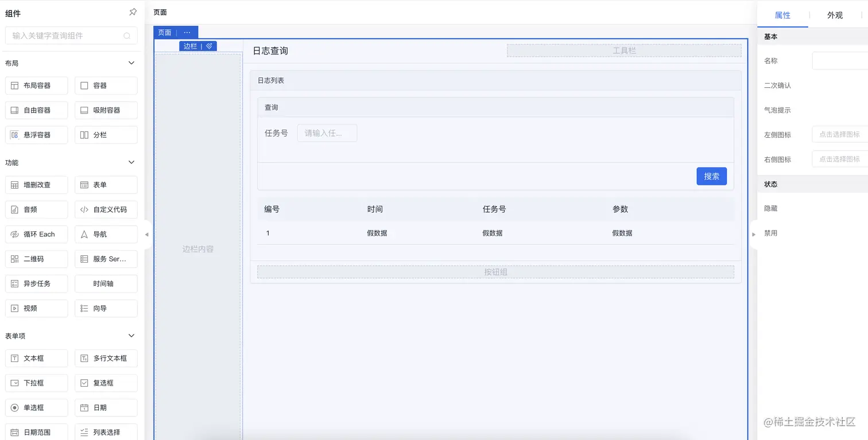Choose the 文本框 text box component
Image resolution: width=868 pixels, height=440 pixels.
[x=37, y=358]
